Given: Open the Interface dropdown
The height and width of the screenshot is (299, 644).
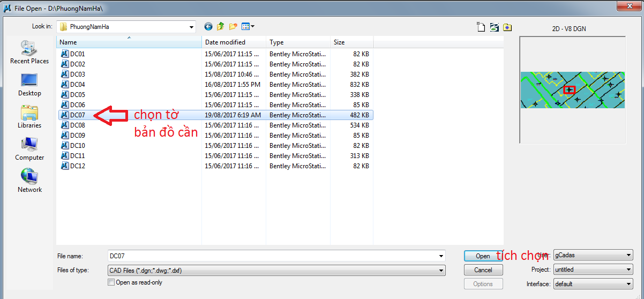Looking at the screenshot, I should coord(628,284).
